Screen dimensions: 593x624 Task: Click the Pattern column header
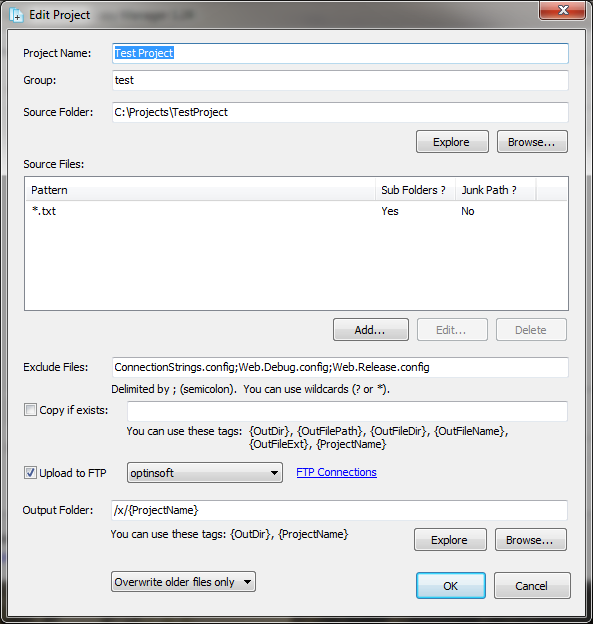coord(201,190)
